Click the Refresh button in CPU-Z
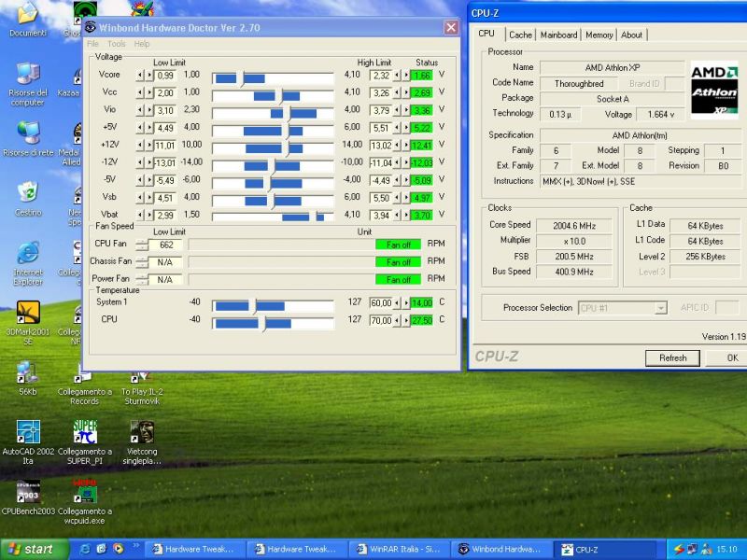 point(672,358)
